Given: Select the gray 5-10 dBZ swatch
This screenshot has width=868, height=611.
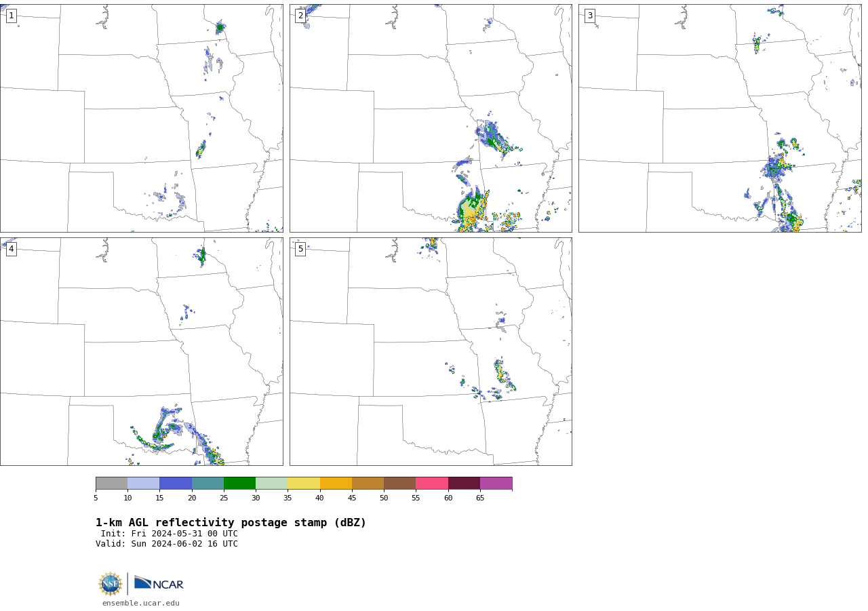Looking at the screenshot, I should 111,484.
